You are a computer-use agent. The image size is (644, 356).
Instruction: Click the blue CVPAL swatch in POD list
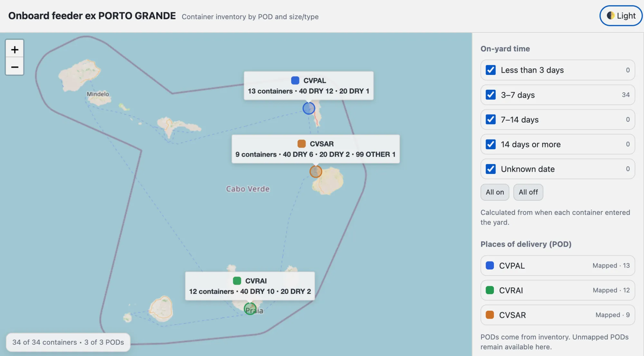click(x=490, y=266)
